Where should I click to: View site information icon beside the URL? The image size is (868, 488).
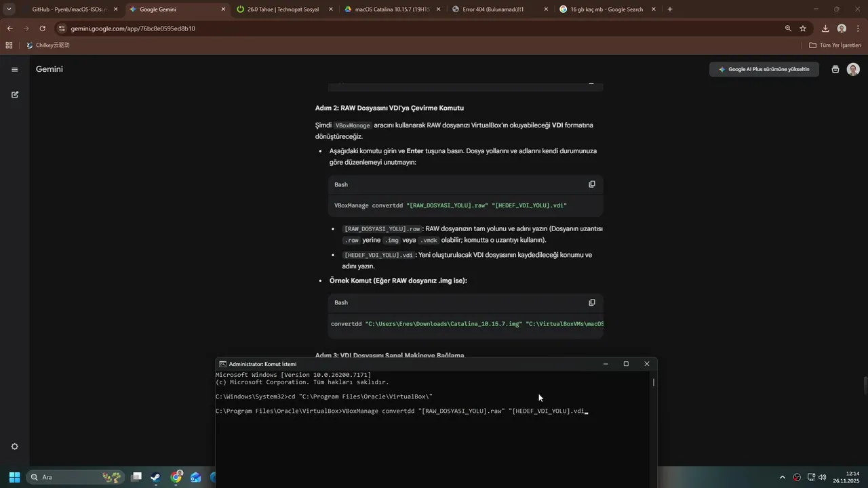[x=62, y=28]
